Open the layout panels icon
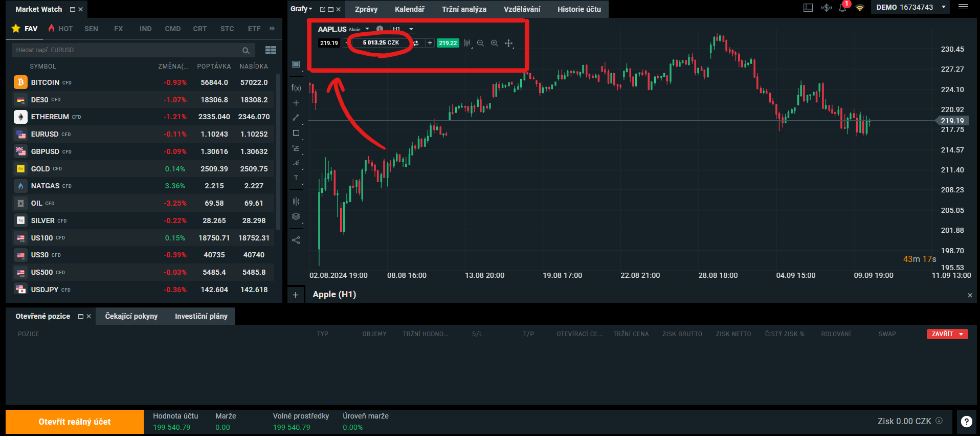The width and height of the screenshot is (980, 440). coord(808,8)
